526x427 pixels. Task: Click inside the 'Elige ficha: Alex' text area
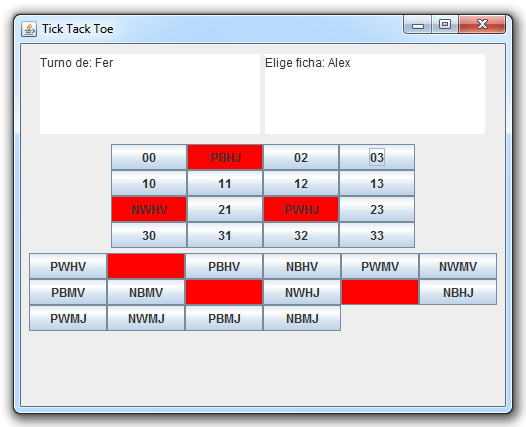375,94
